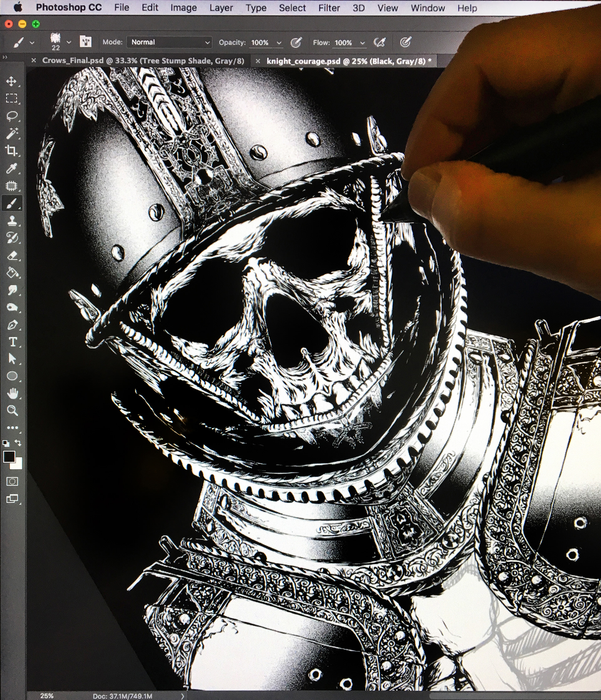The height and width of the screenshot is (700, 601).
Task: Open the blending Mode dropdown
Action: [169, 42]
